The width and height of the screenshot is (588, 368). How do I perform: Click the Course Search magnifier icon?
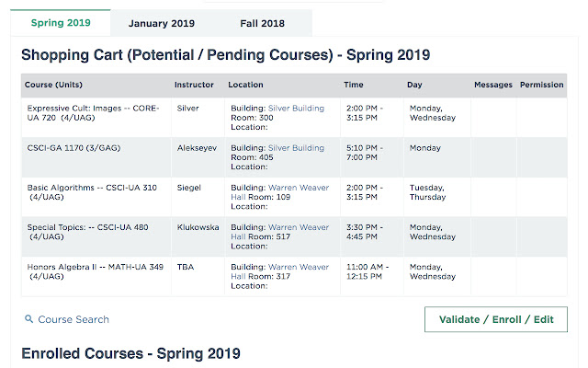click(x=28, y=319)
